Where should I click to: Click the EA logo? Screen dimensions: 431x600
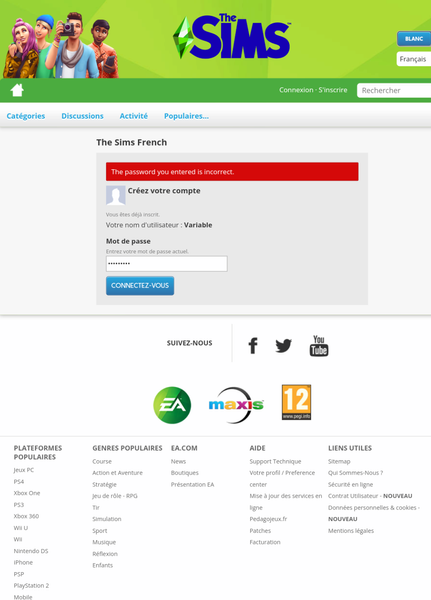click(172, 405)
